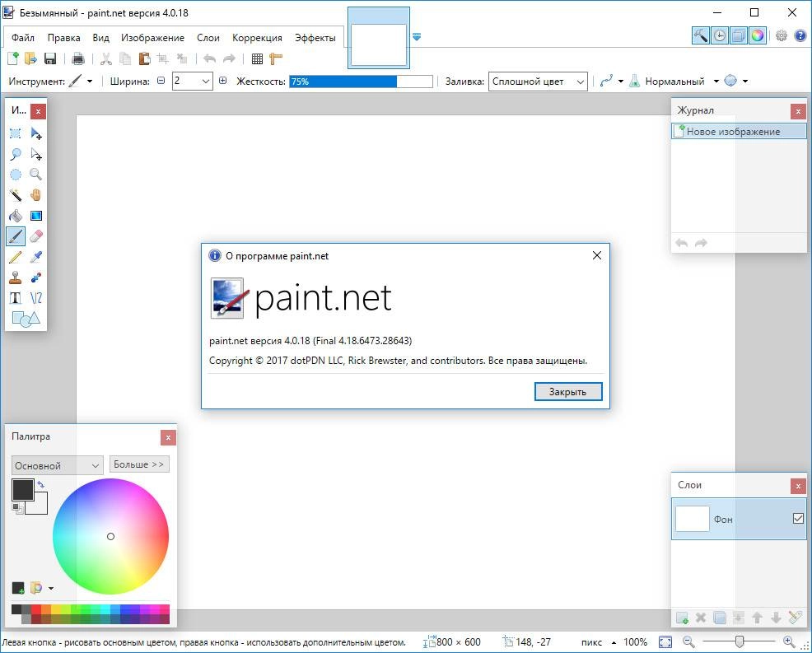Select the Paintbrush tool
Viewport: 812px width, 653px height.
click(16, 236)
